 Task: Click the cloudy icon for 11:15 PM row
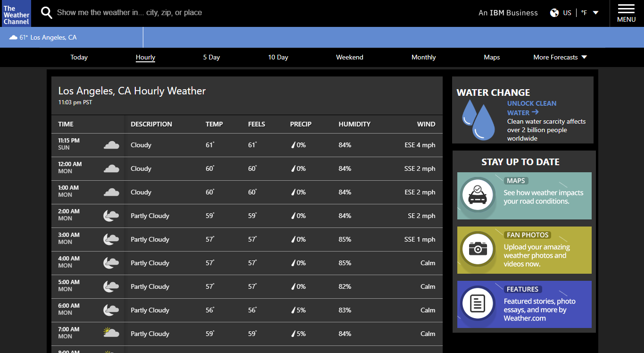click(x=111, y=144)
